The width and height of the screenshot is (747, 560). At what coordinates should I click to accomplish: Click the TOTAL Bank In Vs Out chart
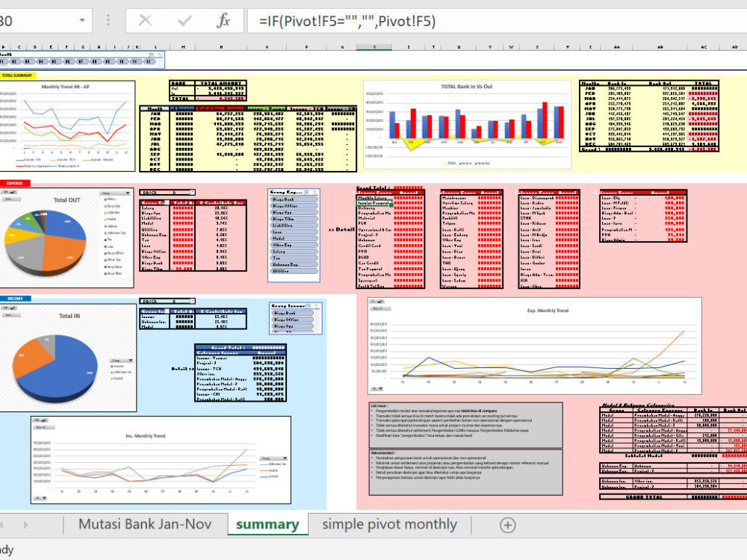click(467, 125)
